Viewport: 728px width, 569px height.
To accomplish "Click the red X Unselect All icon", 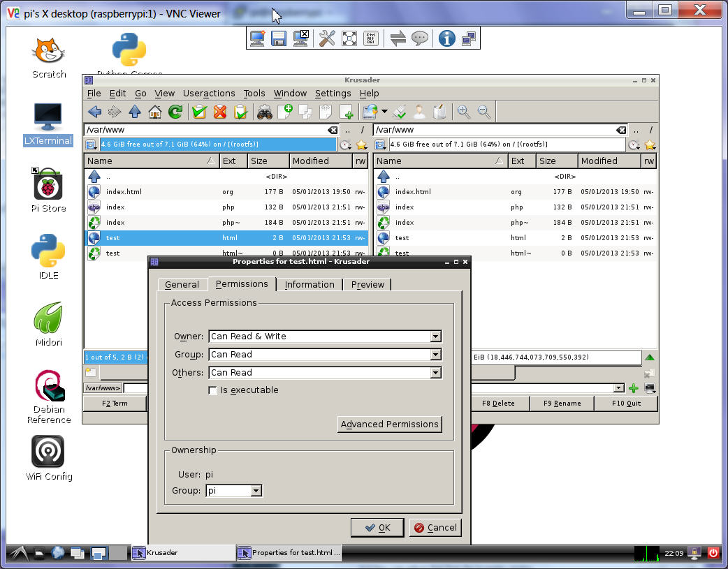I will 220,112.
